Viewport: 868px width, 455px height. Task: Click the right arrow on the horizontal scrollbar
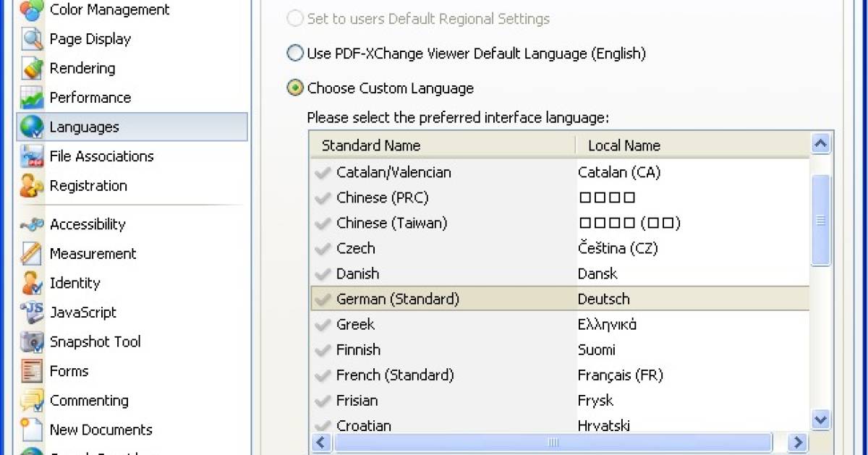[x=797, y=442]
